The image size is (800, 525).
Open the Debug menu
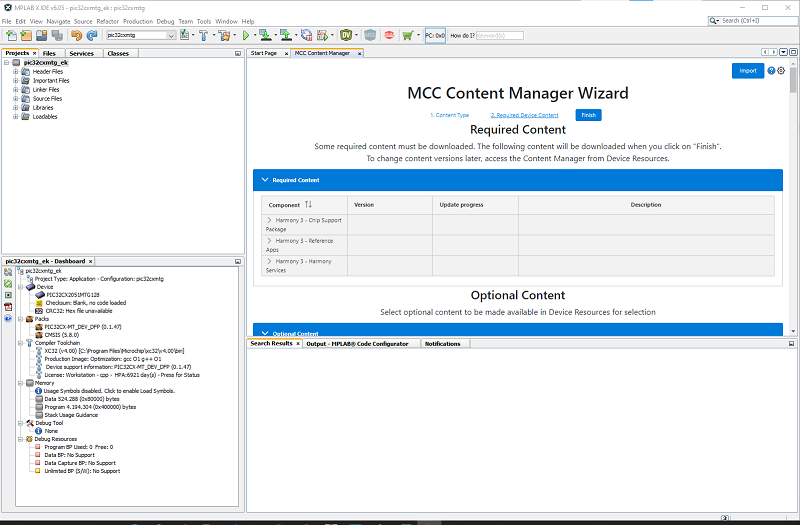(x=165, y=21)
